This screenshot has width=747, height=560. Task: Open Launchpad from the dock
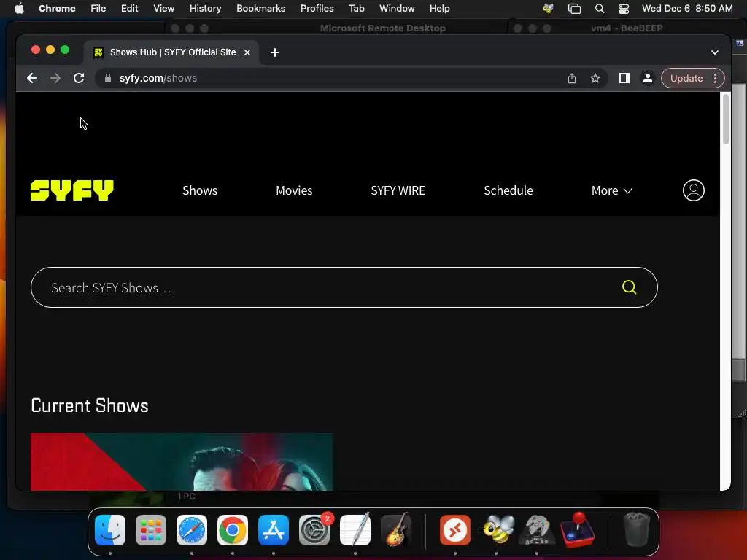(x=151, y=530)
